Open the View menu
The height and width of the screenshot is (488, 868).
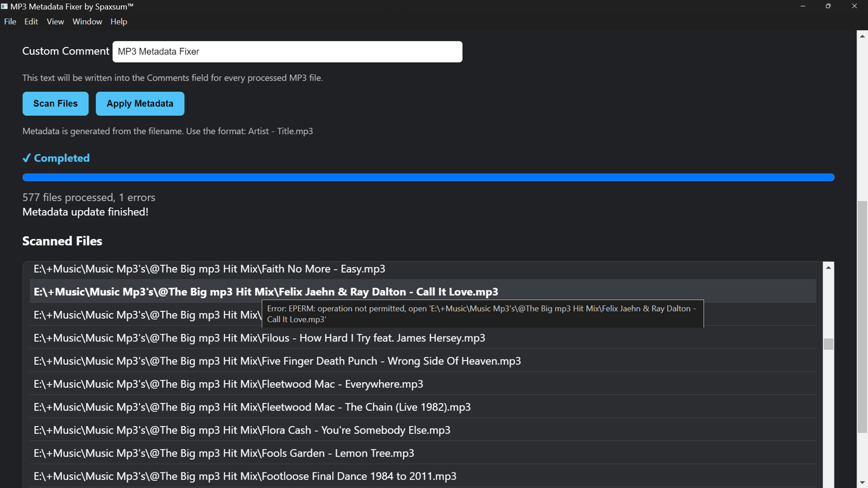tap(55, 21)
